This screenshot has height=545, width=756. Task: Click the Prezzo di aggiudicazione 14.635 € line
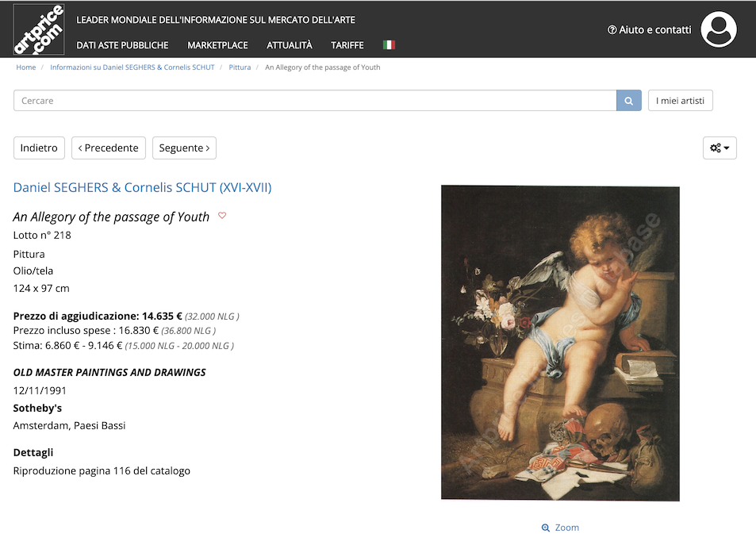tap(126, 317)
